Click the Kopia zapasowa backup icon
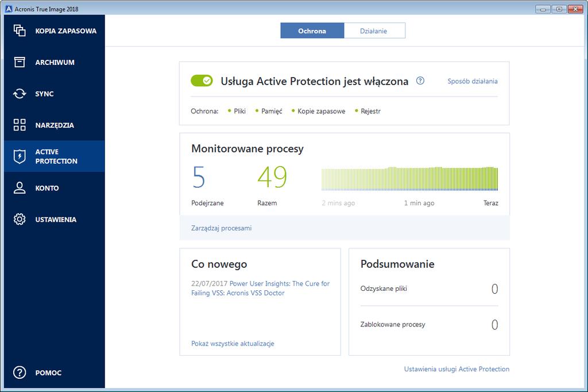The image size is (588, 392). click(20, 30)
